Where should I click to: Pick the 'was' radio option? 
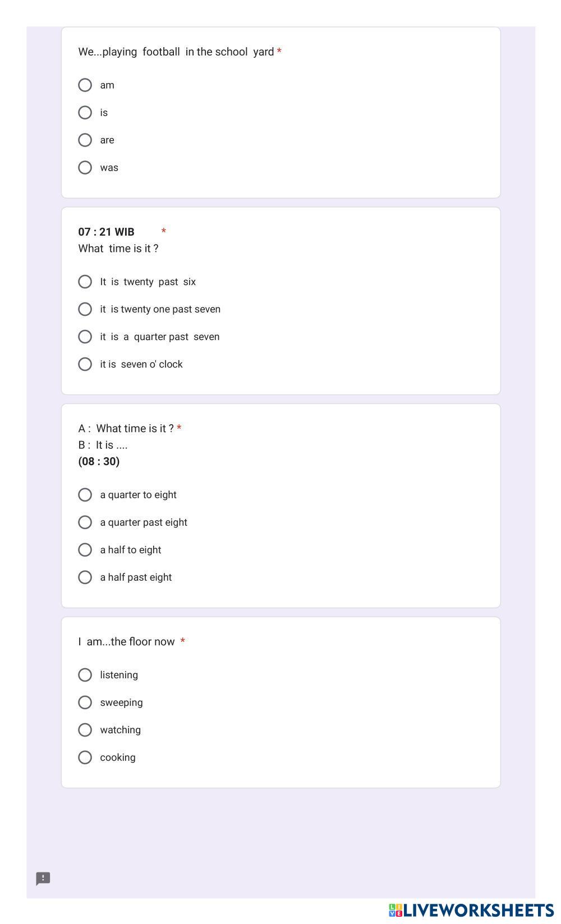[85, 168]
